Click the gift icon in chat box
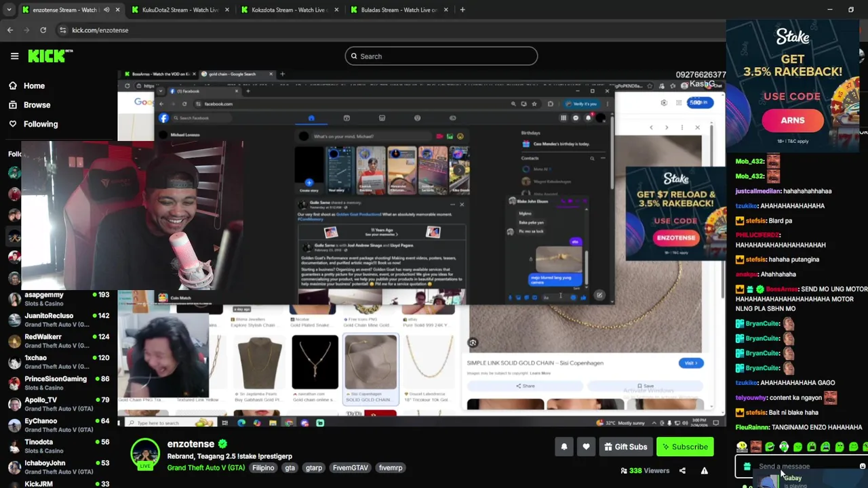 coord(747,466)
